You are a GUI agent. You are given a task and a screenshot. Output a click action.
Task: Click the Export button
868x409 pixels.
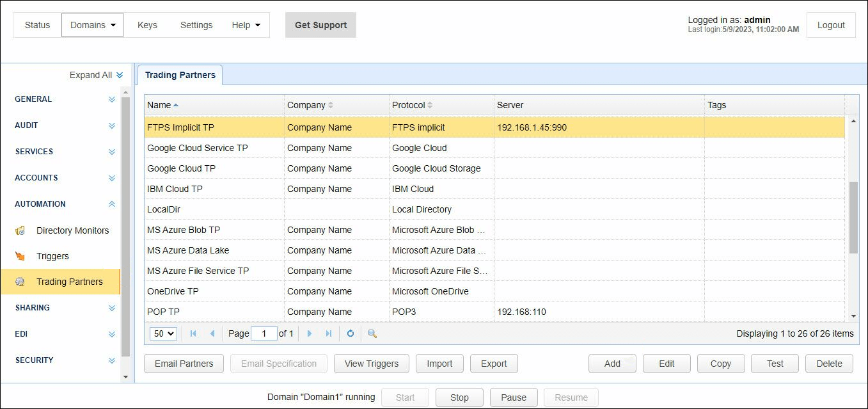pos(494,364)
